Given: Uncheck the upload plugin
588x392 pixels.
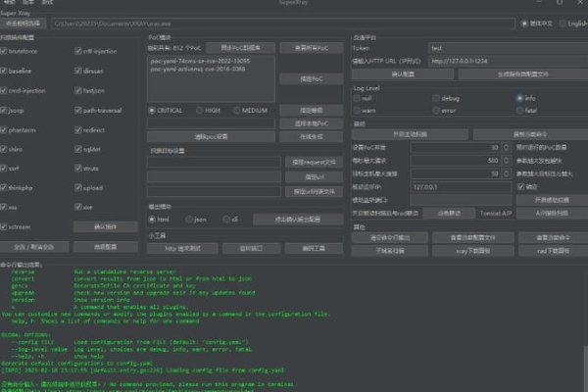Looking at the screenshot, I should tap(78, 187).
